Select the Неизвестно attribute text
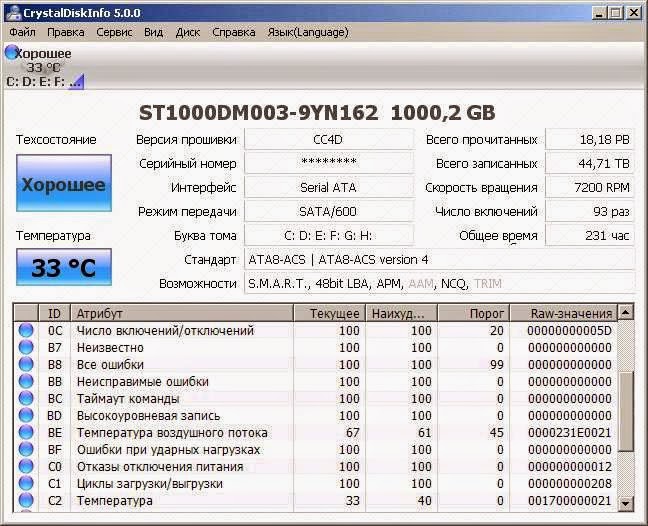 coord(110,347)
